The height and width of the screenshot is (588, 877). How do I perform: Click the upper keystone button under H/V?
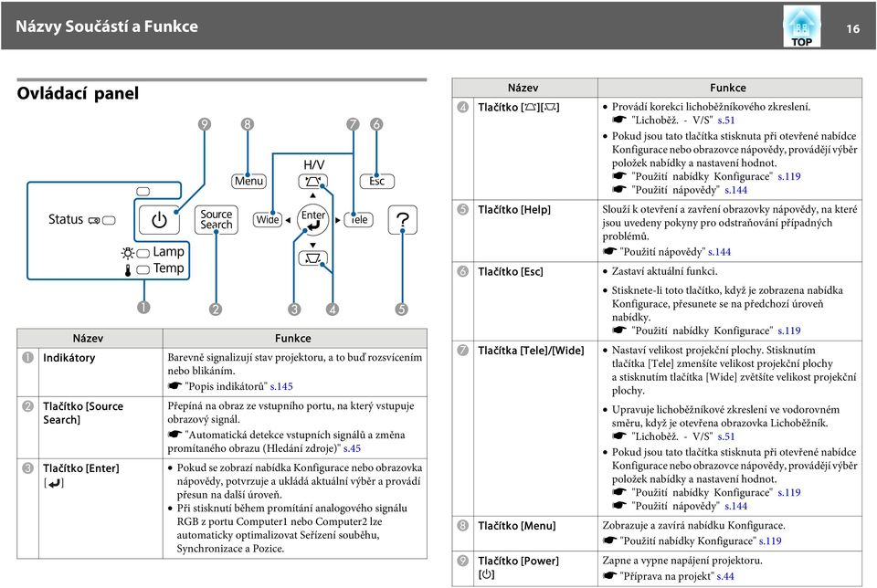pyautogui.click(x=312, y=181)
